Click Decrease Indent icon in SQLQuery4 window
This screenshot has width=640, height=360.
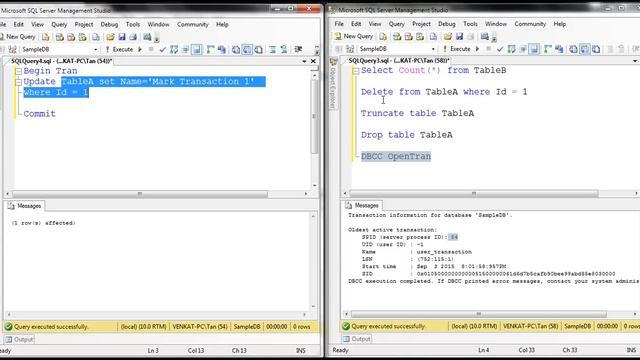(298, 49)
